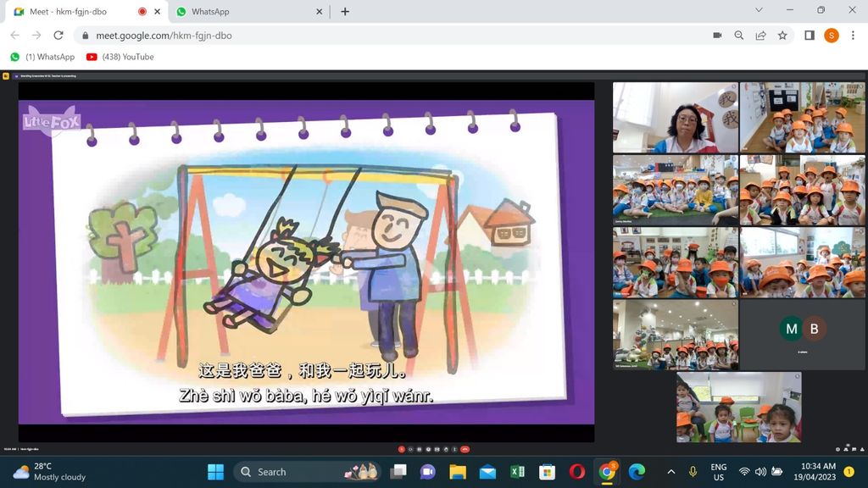This screenshot has width=868, height=488.
Task: Launch Opera browser from taskbar
Action: (x=576, y=472)
